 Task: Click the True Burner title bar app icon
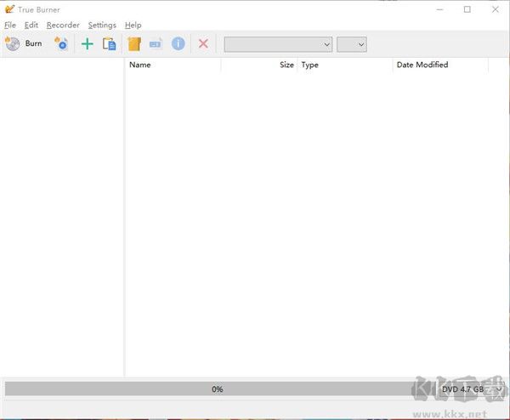pos(9,9)
